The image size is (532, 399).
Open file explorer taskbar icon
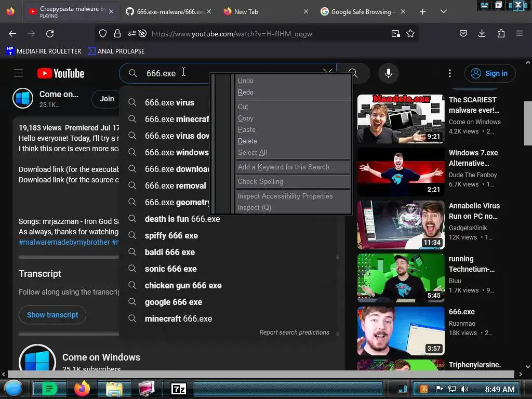pos(114,389)
